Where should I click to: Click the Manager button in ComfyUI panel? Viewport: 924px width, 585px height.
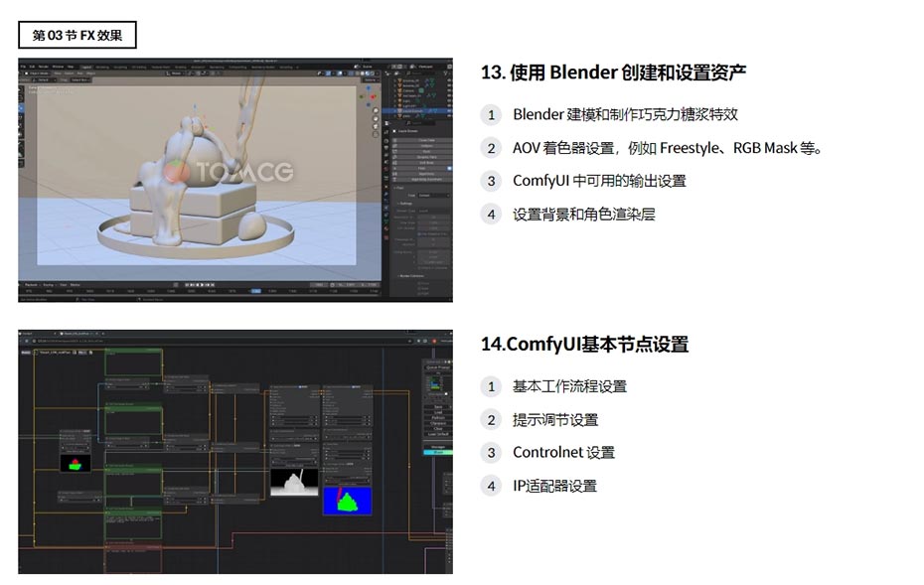coord(438,447)
